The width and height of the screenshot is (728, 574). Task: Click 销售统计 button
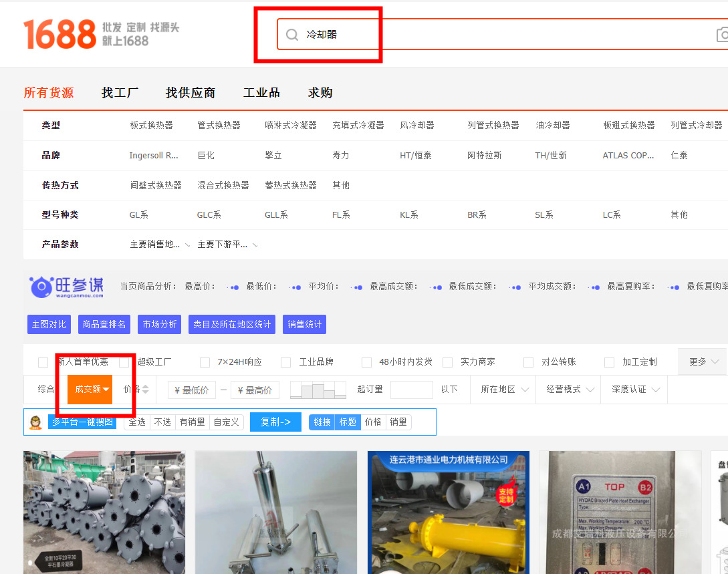pyautogui.click(x=305, y=324)
